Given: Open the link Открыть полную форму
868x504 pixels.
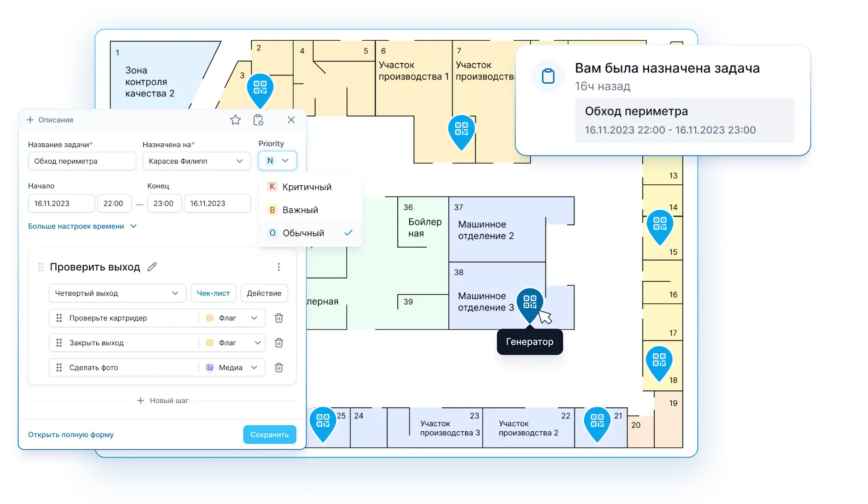Looking at the screenshot, I should pyautogui.click(x=71, y=435).
